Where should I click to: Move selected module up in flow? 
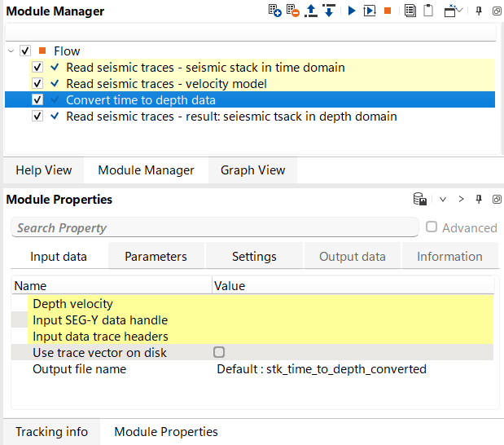[310, 11]
